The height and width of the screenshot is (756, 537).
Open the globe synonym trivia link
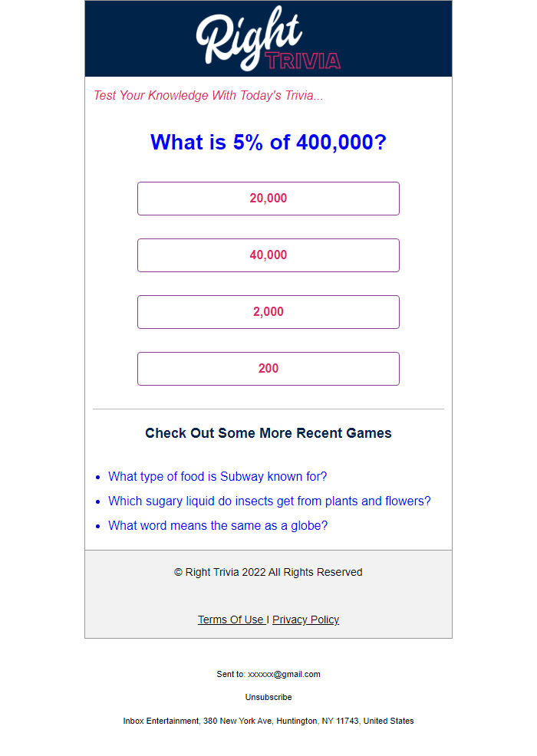tap(218, 526)
